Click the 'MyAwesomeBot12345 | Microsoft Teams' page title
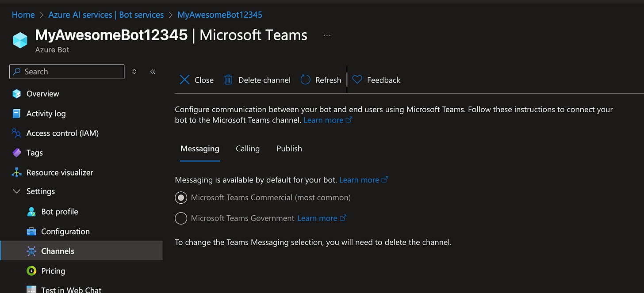 pyautogui.click(x=171, y=35)
